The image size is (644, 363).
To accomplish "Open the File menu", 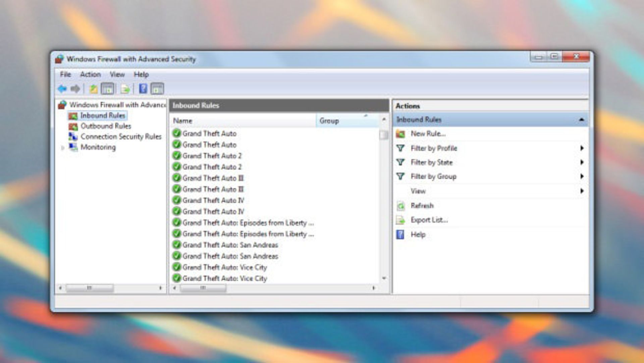I will (x=65, y=75).
